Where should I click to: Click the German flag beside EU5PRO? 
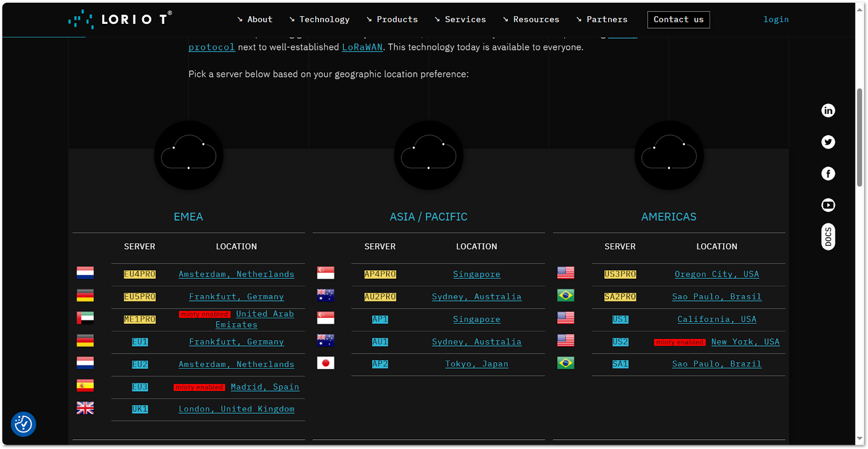pyautogui.click(x=85, y=296)
